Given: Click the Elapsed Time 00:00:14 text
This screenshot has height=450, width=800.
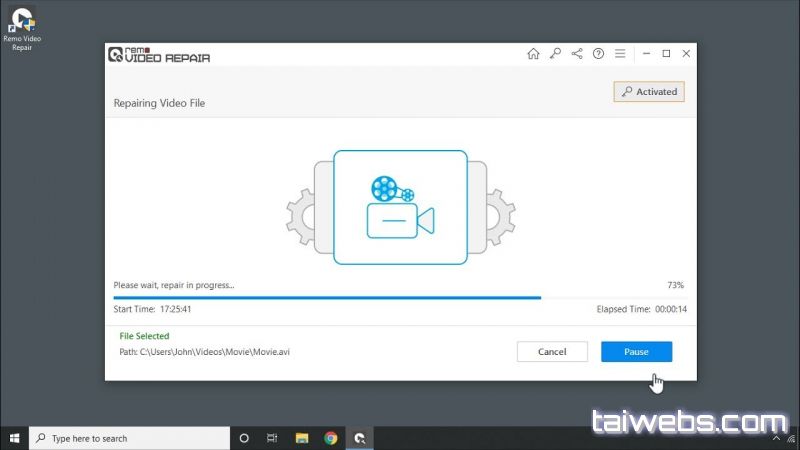Looking at the screenshot, I should click(642, 309).
